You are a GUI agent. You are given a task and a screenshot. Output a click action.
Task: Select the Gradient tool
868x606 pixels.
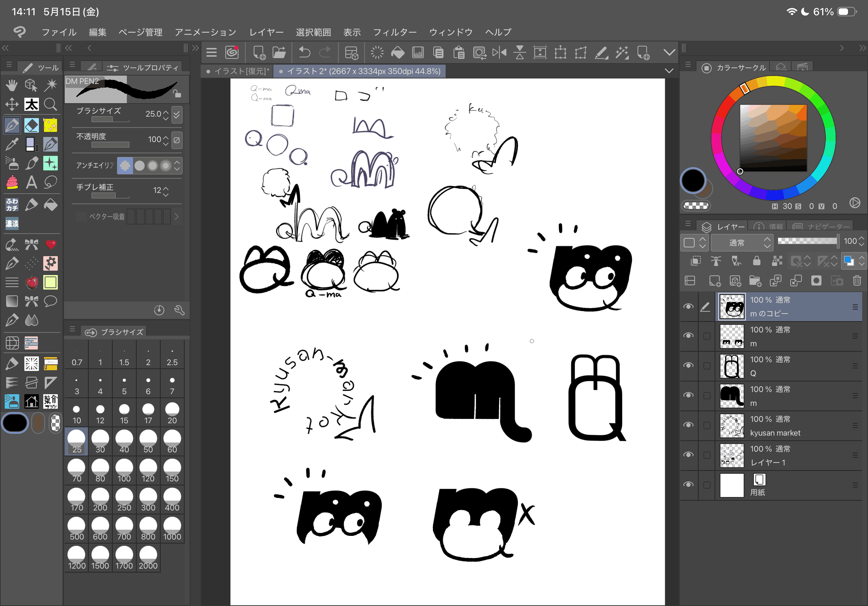click(x=12, y=301)
